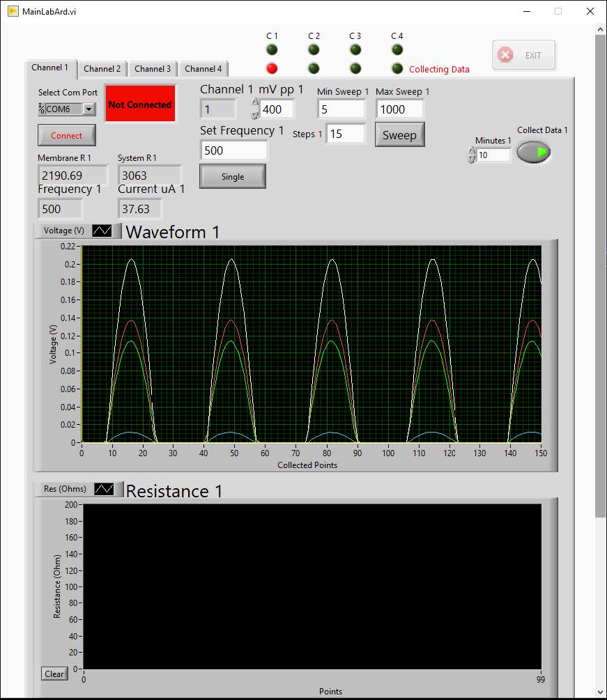Switch to the Channel 2 tab
This screenshot has height=700, width=607.
pos(102,69)
